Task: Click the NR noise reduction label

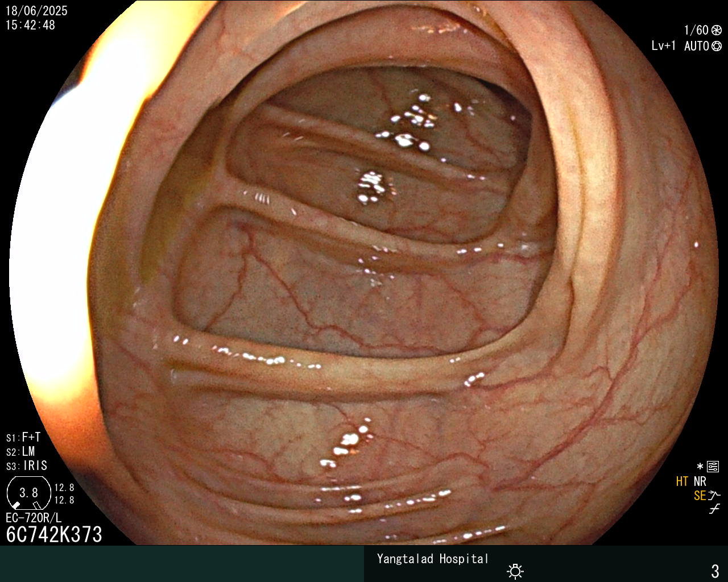Action: pos(700,482)
